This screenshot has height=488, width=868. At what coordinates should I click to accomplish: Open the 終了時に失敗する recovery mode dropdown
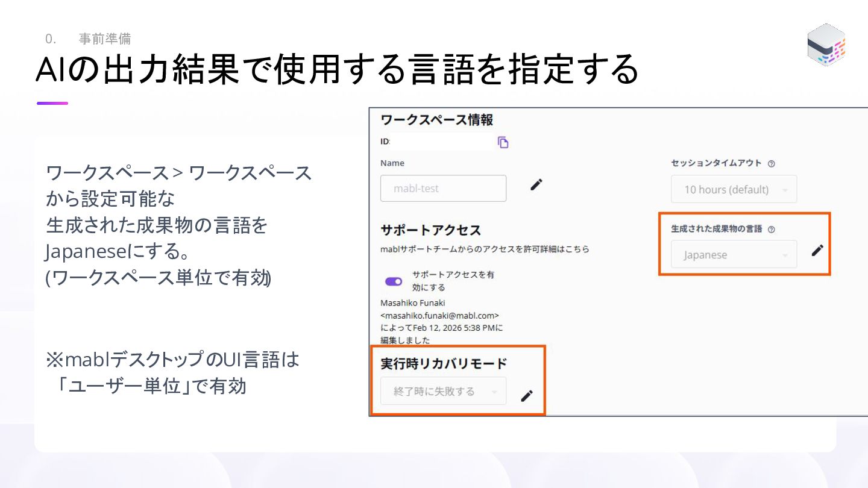(x=443, y=391)
